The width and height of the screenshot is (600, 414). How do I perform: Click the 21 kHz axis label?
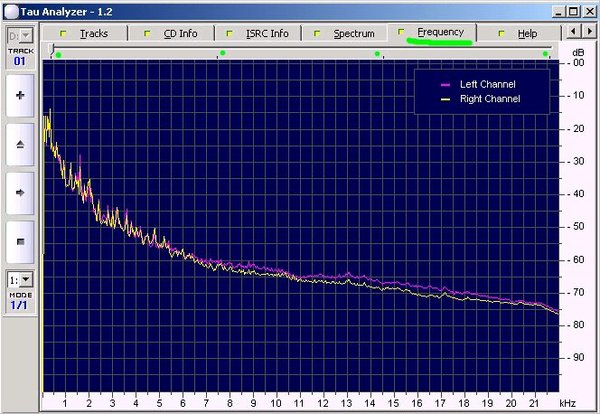click(x=534, y=403)
